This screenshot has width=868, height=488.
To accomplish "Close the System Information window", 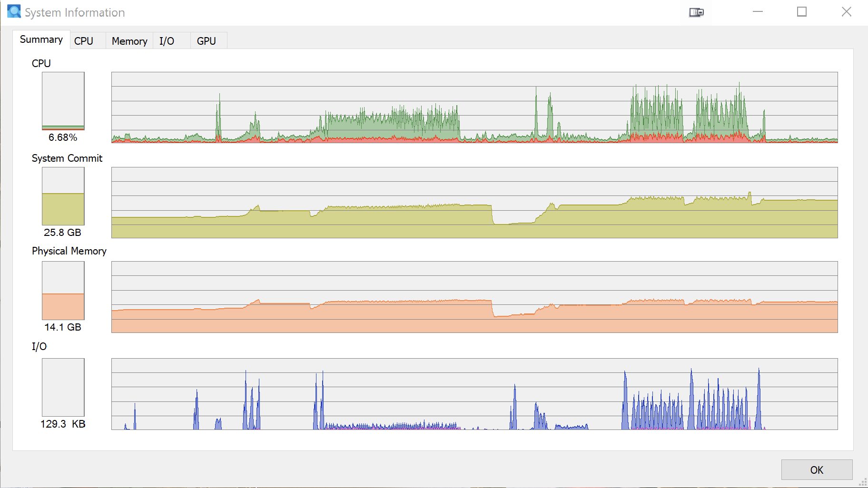I will pos(846,12).
